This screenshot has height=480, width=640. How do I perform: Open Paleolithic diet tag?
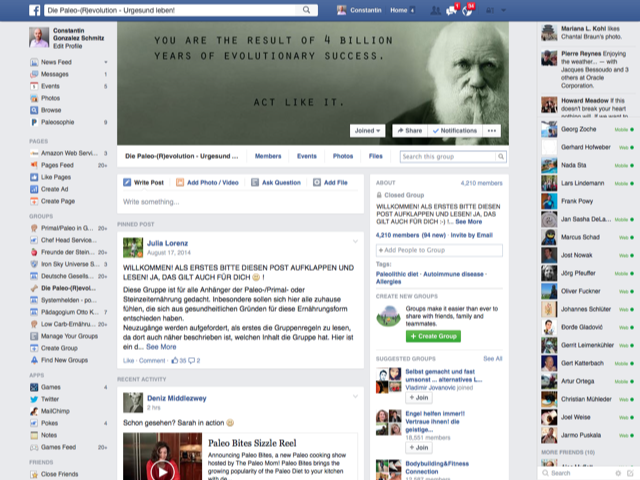[x=397, y=274]
